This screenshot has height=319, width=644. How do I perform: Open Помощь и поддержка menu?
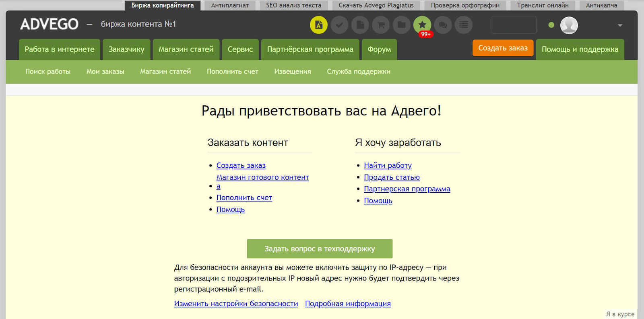(580, 49)
